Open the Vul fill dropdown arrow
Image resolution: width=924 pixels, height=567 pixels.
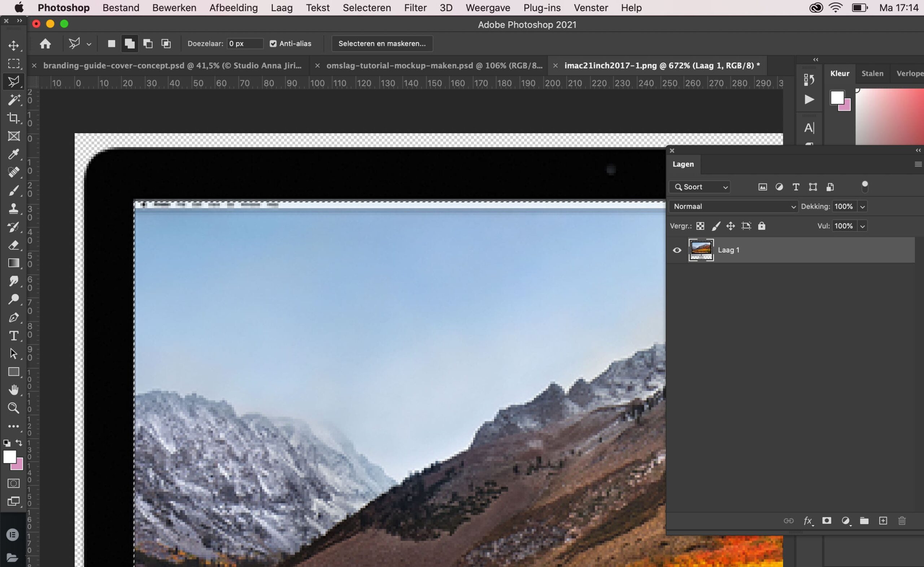tap(863, 226)
